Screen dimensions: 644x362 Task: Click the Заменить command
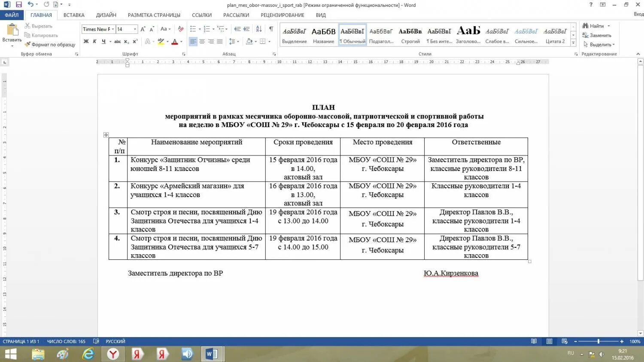coord(597,35)
